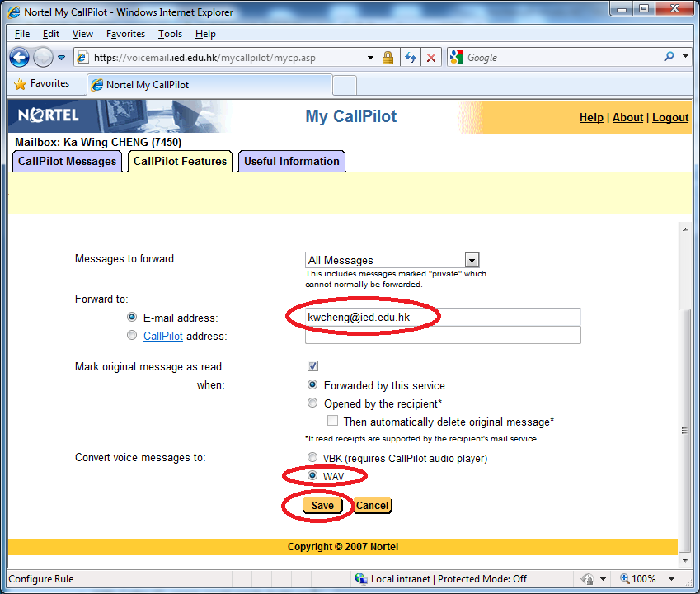Click the vertical scrollbar thumb

(685, 430)
